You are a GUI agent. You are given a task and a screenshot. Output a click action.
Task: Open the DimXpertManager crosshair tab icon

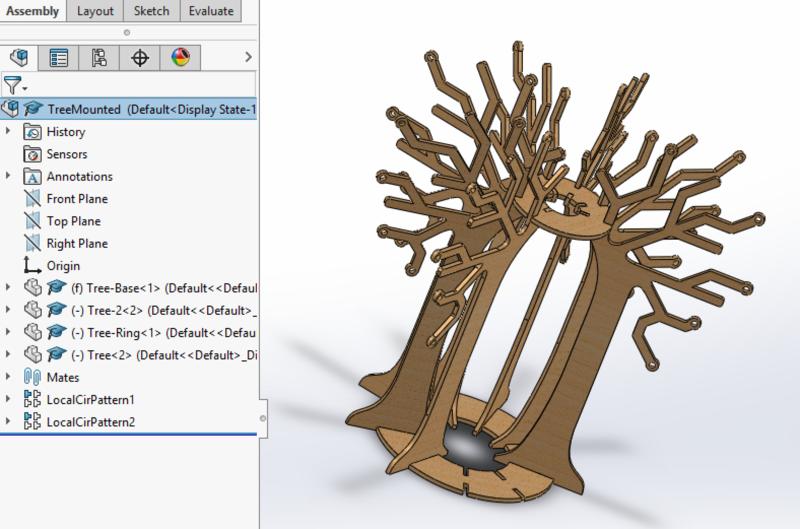coord(140,57)
